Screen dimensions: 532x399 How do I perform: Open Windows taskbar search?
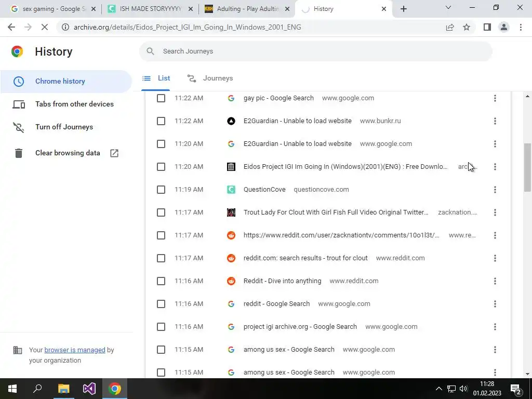tap(37, 389)
